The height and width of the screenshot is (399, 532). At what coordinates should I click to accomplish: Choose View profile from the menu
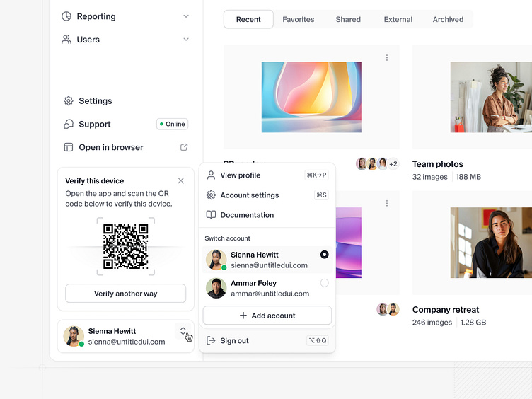tap(267, 175)
